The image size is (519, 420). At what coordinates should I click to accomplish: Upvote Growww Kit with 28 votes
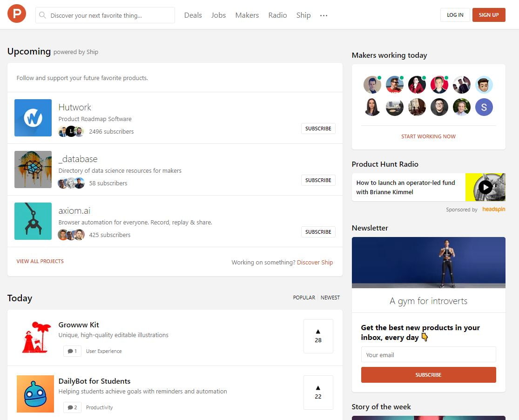(x=318, y=336)
